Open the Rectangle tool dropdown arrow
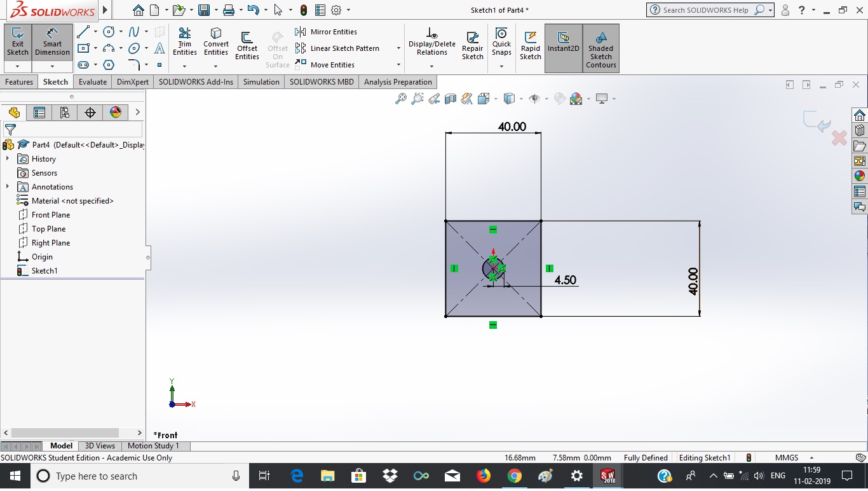The width and height of the screenshot is (868, 491). pyautogui.click(x=95, y=48)
